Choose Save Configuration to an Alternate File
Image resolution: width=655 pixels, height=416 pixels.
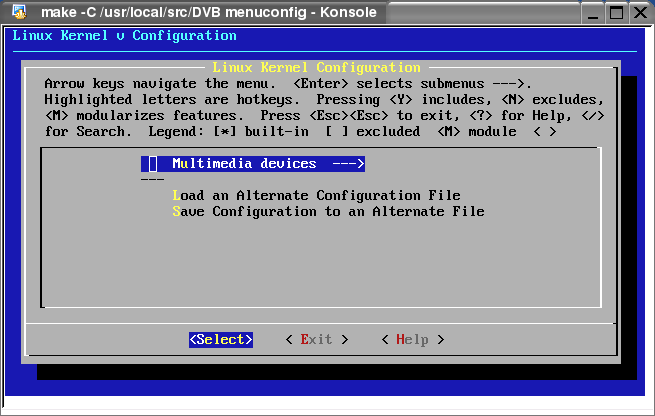[328, 212]
